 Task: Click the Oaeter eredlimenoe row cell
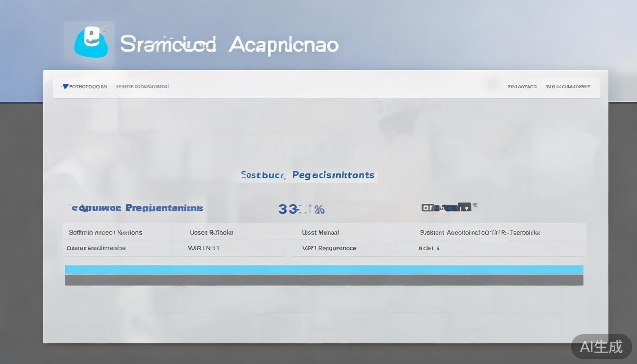coord(96,248)
